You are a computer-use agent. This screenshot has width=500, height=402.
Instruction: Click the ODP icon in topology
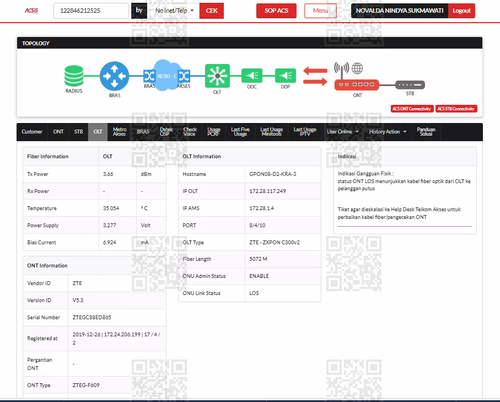coord(285,76)
